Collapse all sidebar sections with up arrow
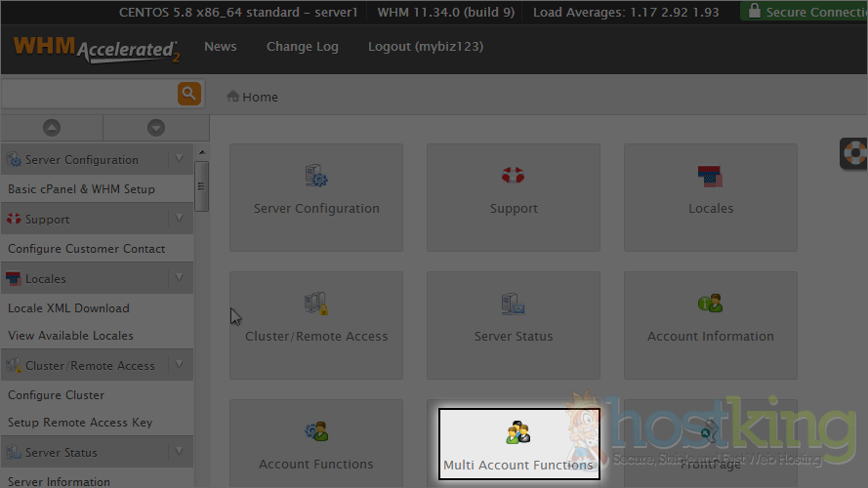 [x=52, y=128]
